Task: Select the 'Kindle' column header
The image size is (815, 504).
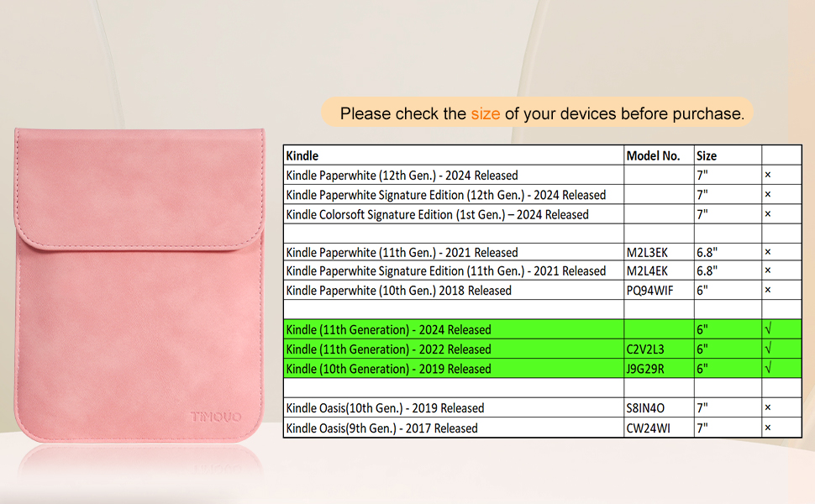Action: pos(302,156)
